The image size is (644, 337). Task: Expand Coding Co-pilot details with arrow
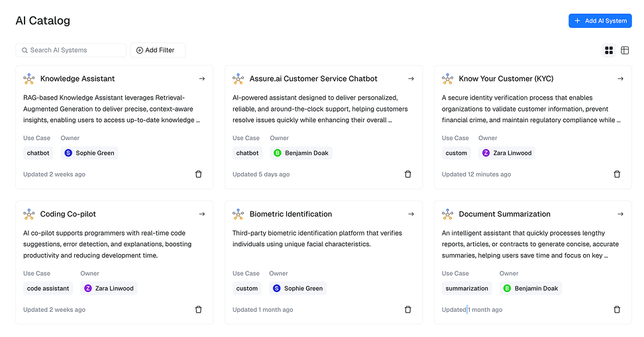pos(201,214)
